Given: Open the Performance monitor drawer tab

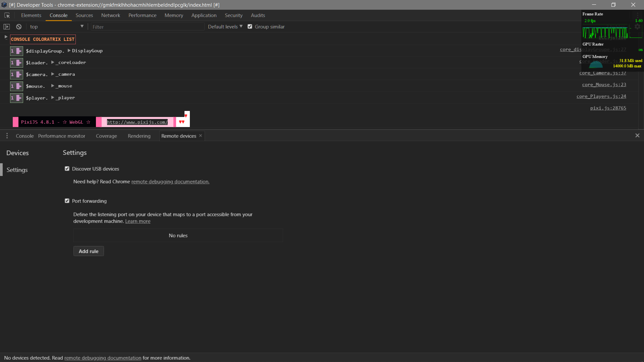Looking at the screenshot, I should (x=62, y=136).
